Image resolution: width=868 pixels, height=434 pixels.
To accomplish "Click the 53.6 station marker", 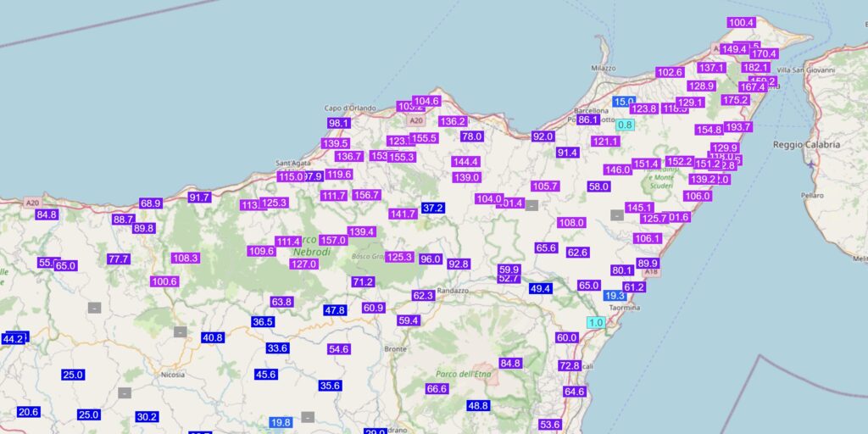I will click(x=549, y=425).
